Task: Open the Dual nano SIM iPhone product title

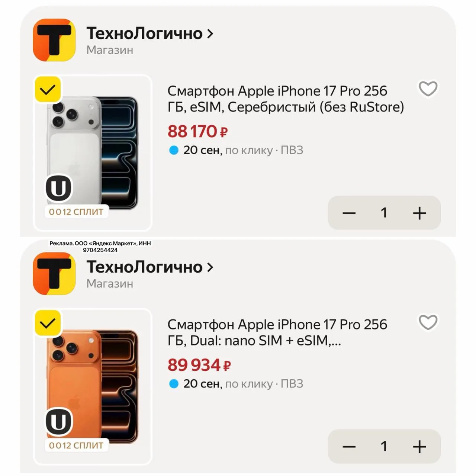Action: click(277, 332)
